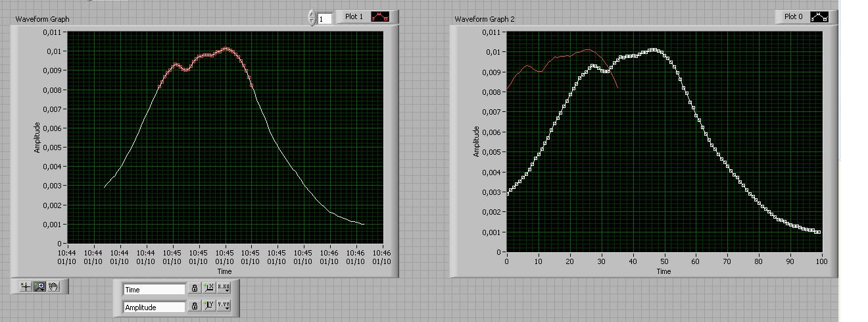Toggle the Time axis autoscale lock
Viewport: 868px width, 322px height.
195,288
